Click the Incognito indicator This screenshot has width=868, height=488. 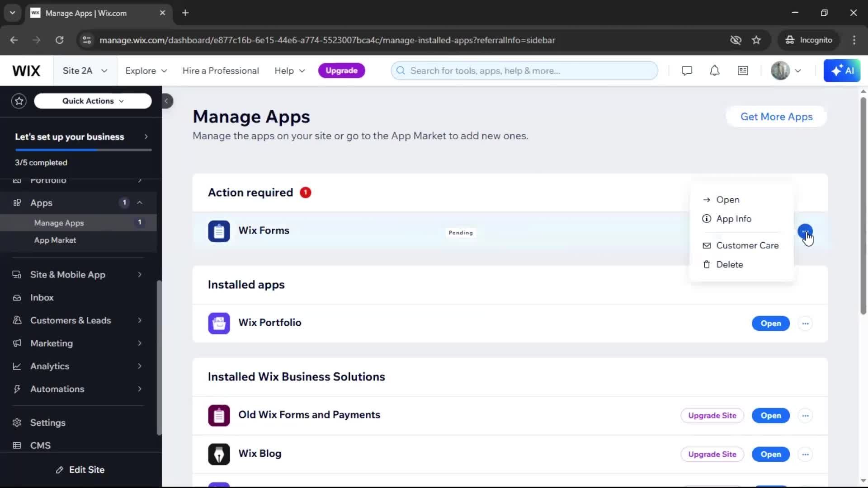pyautogui.click(x=809, y=40)
